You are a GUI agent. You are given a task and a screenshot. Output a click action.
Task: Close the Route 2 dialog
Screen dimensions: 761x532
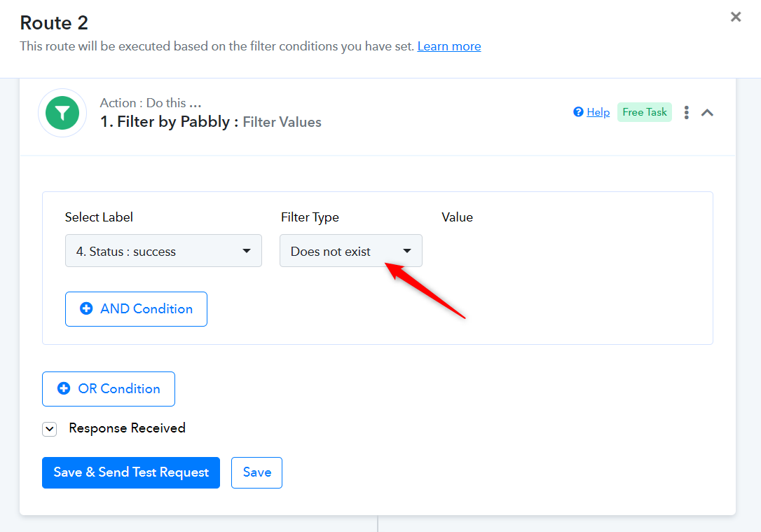coord(736,17)
